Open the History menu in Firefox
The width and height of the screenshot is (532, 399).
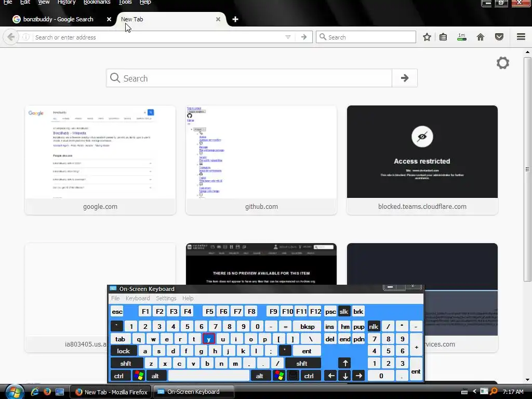66,3
